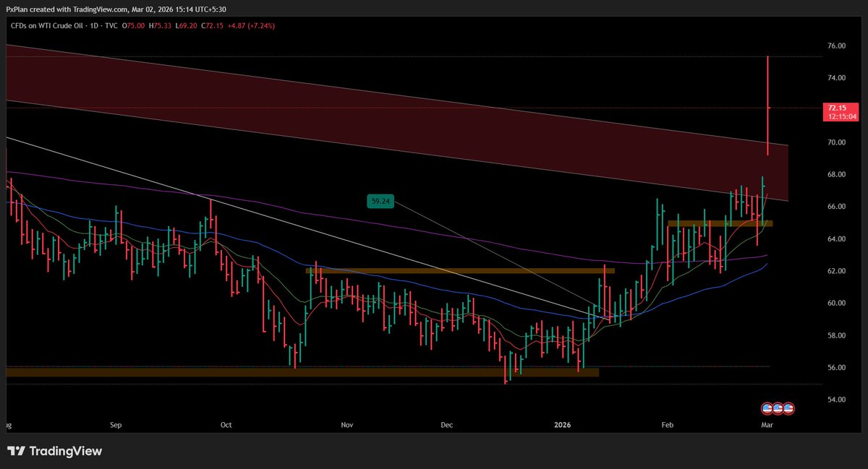The width and height of the screenshot is (868, 469).
Task: Click the low value L69.20
Action: click(187, 26)
